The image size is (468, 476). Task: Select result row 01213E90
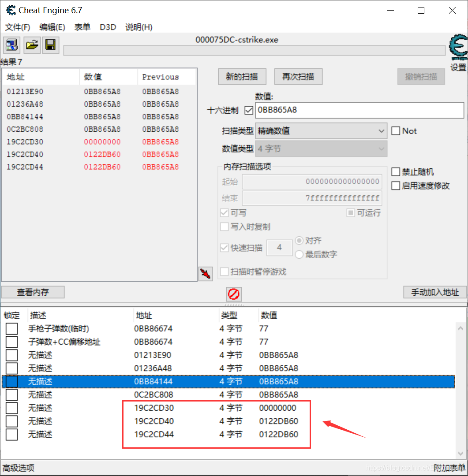[x=99, y=91]
